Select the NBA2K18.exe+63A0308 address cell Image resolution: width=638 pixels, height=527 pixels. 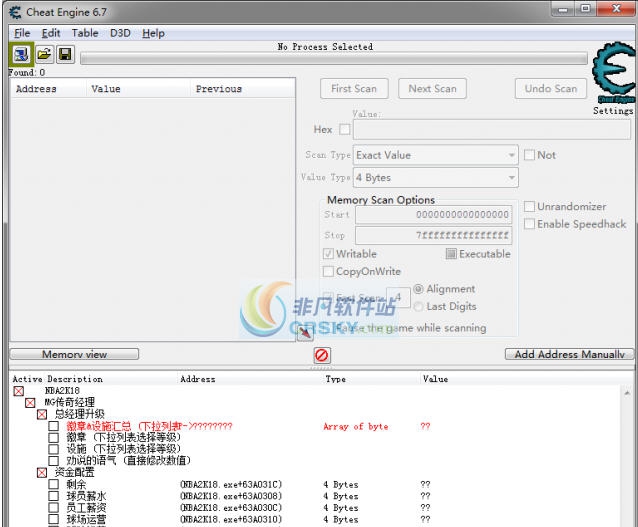coord(231,496)
